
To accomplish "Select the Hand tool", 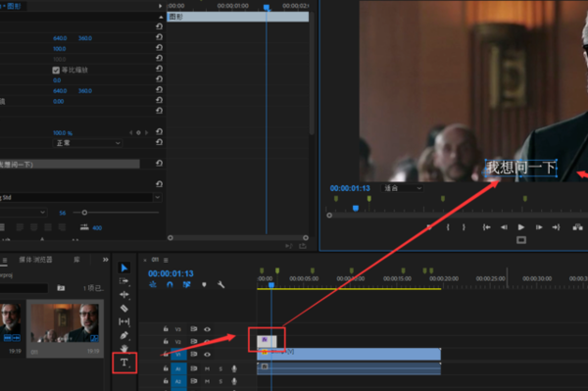I will (124, 348).
